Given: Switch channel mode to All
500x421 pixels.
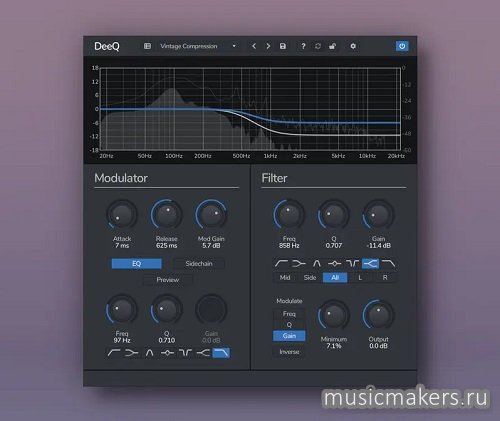Looking at the screenshot, I should (x=335, y=277).
